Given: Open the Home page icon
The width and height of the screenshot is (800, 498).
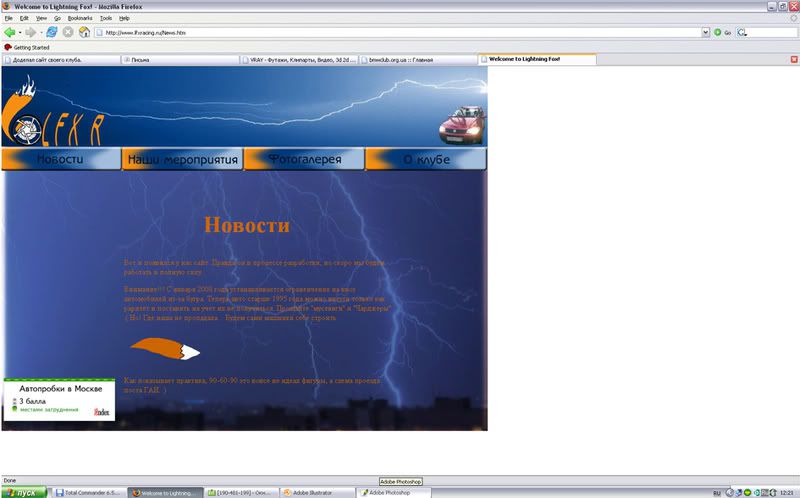Looking at the screenshot, I should pos(84,32).
